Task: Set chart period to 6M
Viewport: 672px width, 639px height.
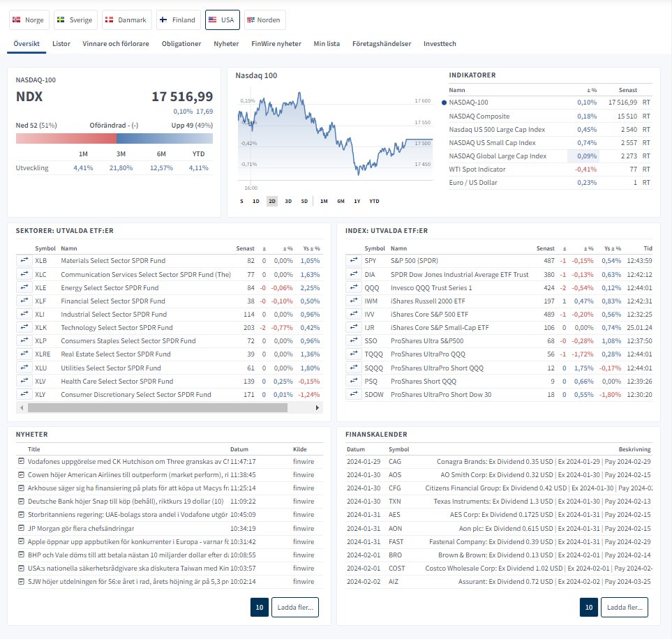Action: point(341,201)
